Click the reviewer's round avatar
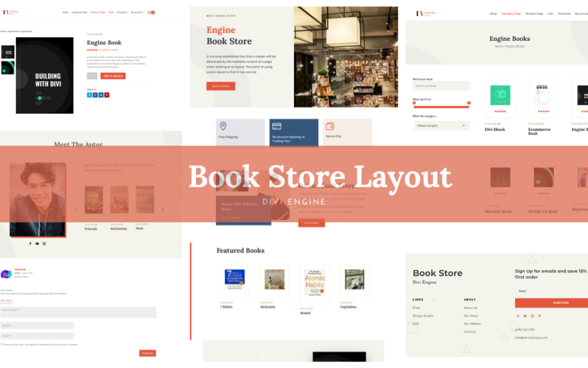588x368 pixels. tap(6, 274)
